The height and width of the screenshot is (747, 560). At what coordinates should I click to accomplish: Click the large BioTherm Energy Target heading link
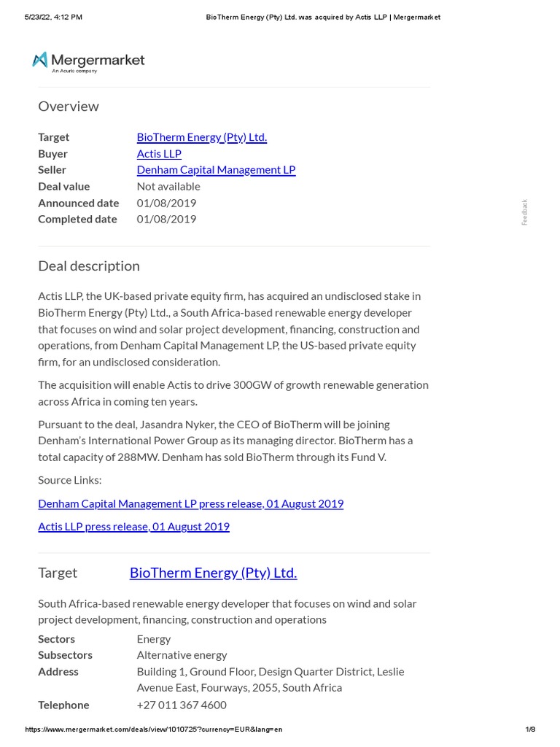pyautogui.click(x=213, y=573)
